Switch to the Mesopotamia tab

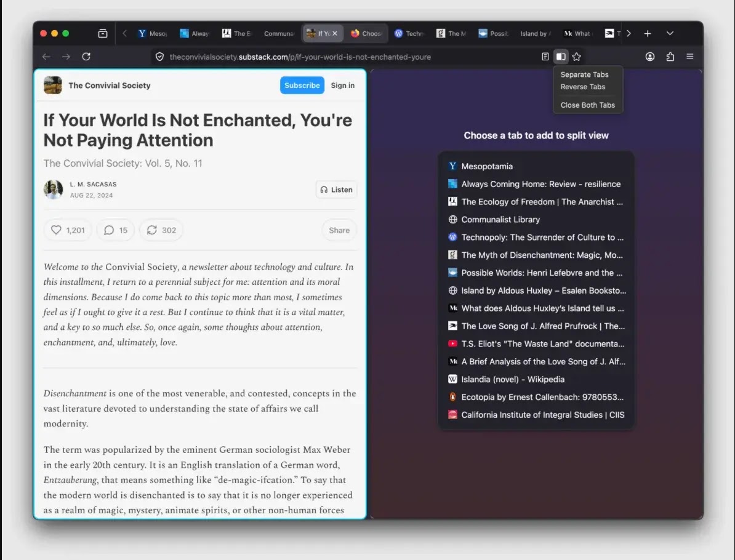click(x=152, y=33)
